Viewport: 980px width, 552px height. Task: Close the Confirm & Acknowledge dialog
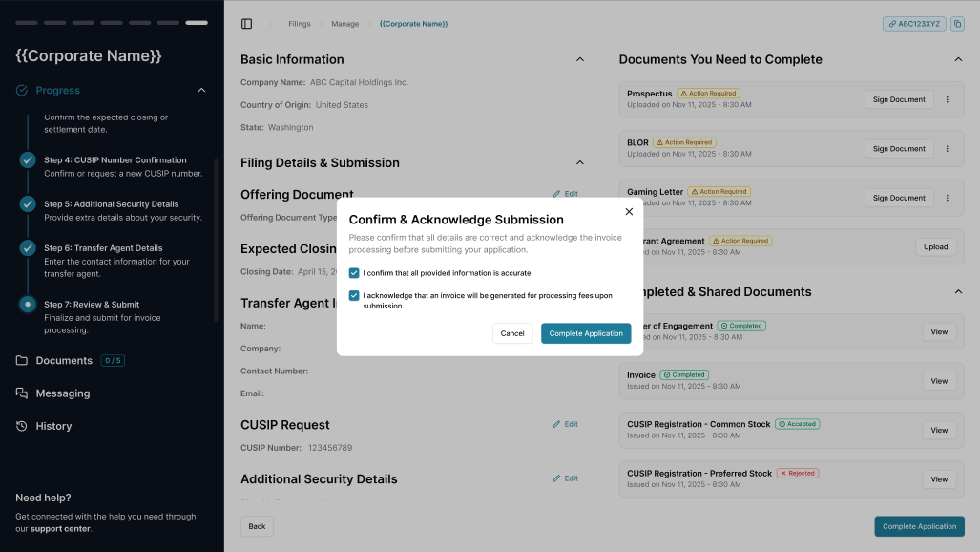tap(629, 212)
